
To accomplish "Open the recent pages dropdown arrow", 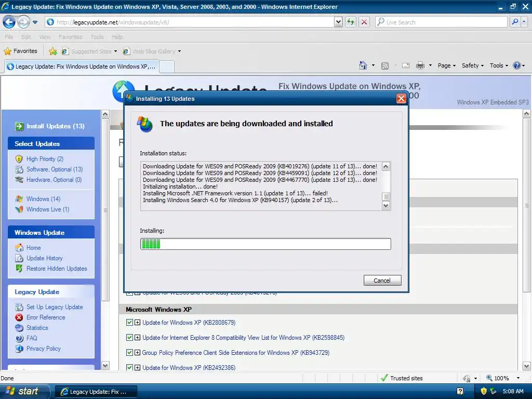I will tap(35, 22).
